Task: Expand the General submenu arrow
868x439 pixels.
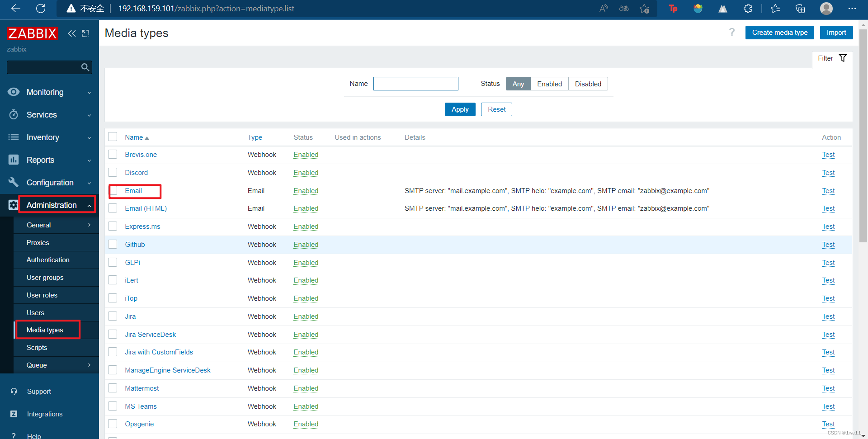Action: point(89,225)
